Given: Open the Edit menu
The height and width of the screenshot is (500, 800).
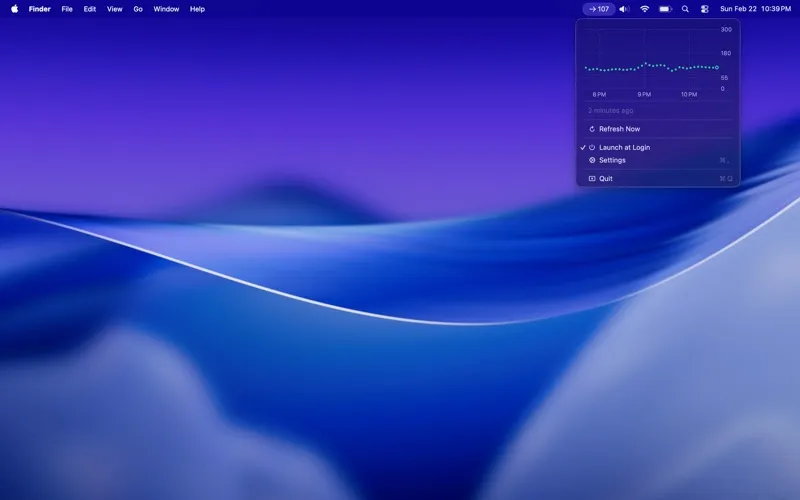Looking at the screenshot, I should [x=90, y=9].
